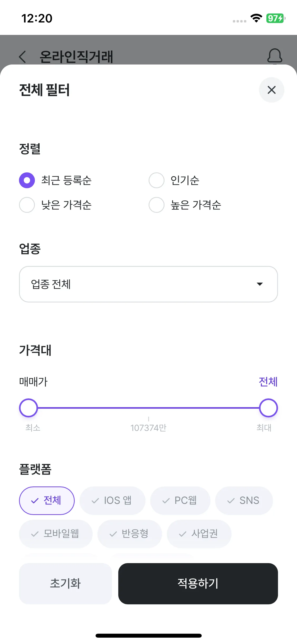Open the 업종 전체 dropdown

coord(148,284)
